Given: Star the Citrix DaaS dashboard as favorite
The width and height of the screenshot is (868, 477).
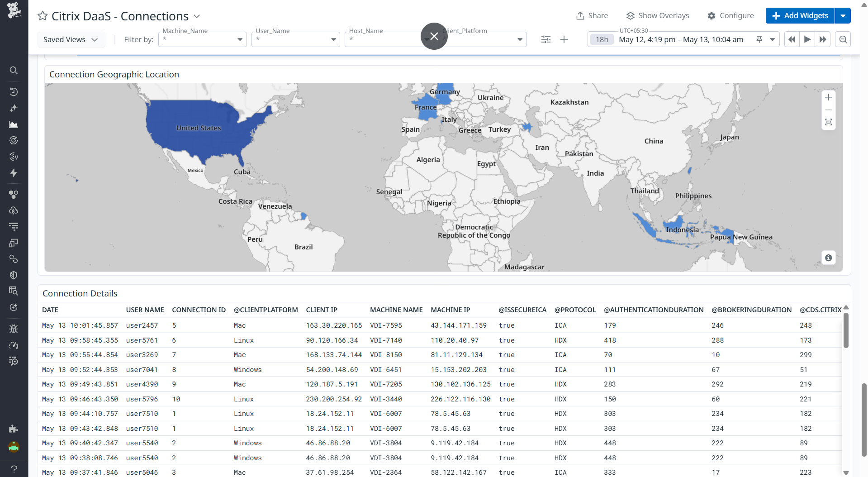Looking at the screenshot, I should [43, 16].
